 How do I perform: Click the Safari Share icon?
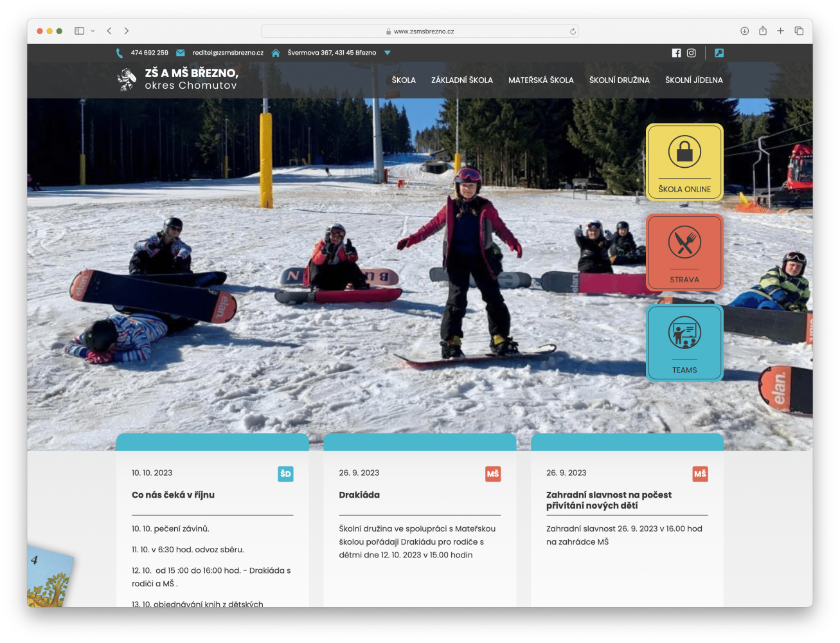point(763,31)
